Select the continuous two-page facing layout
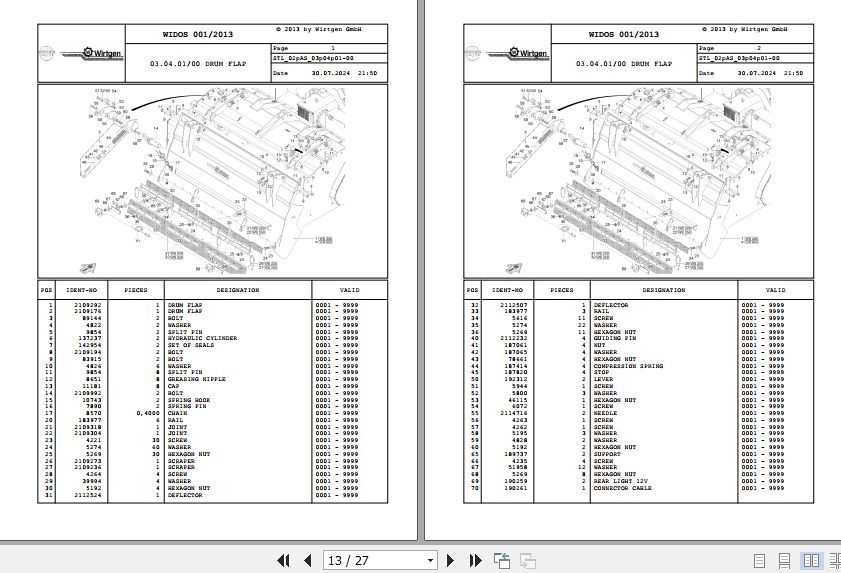This screenshot has height=573, width=841. [x=835, y=561]
